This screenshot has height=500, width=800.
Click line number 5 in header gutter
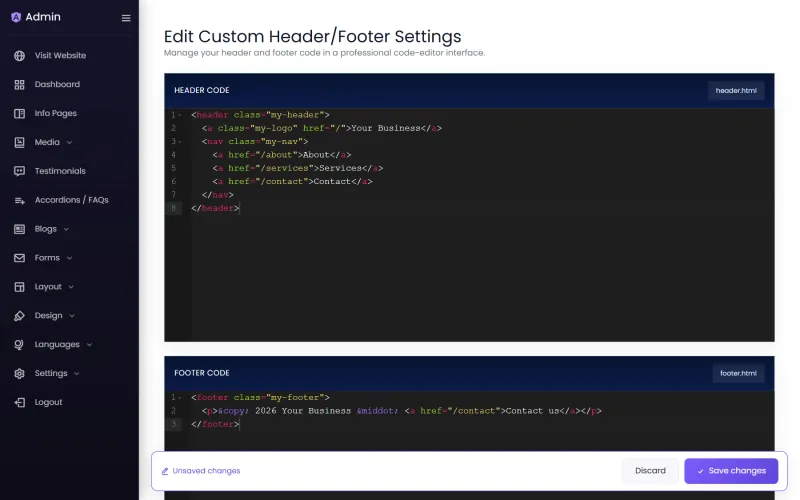[173, 168]
